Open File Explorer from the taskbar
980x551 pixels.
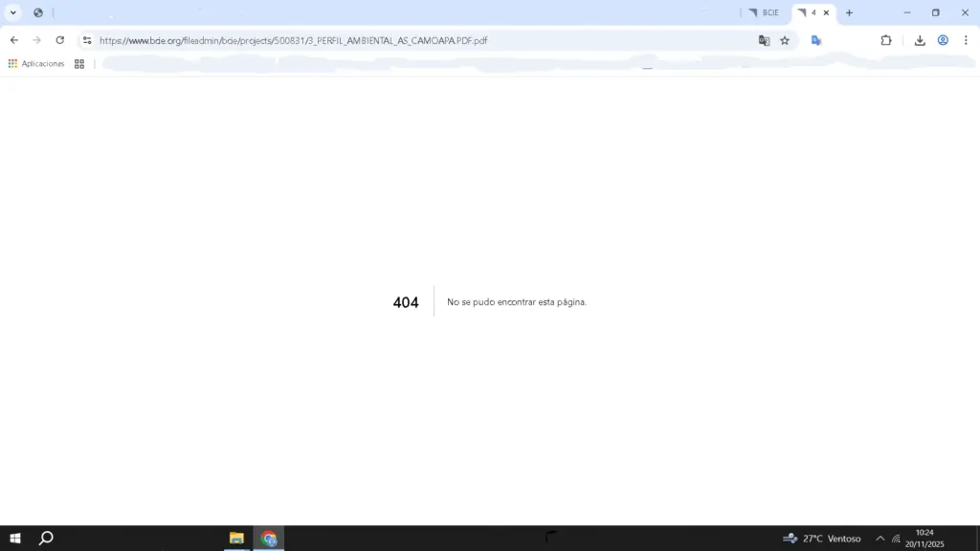(x=234, y=538)
